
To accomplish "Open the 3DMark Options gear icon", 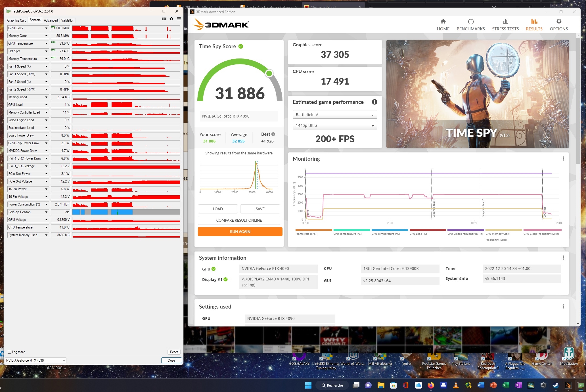I will tap(558, 22).
